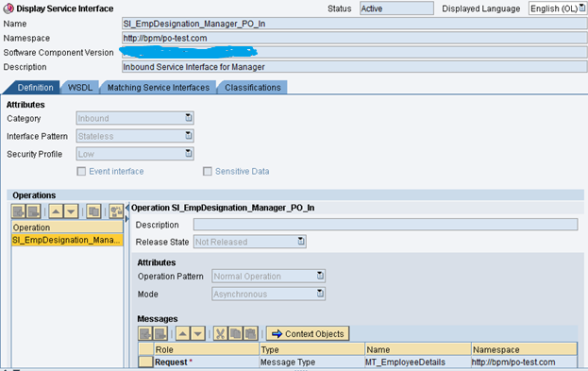The image size is (588, 371).
Task: Move message up in Messages toolbar
Action: 182,333
